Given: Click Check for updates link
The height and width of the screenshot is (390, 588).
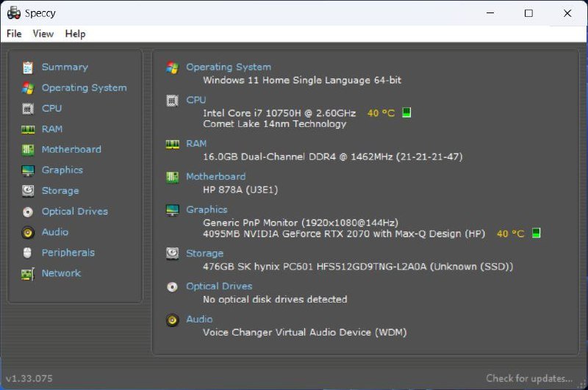Looking at the screenshot, I should pyautogui.click(x=529, y=378).
